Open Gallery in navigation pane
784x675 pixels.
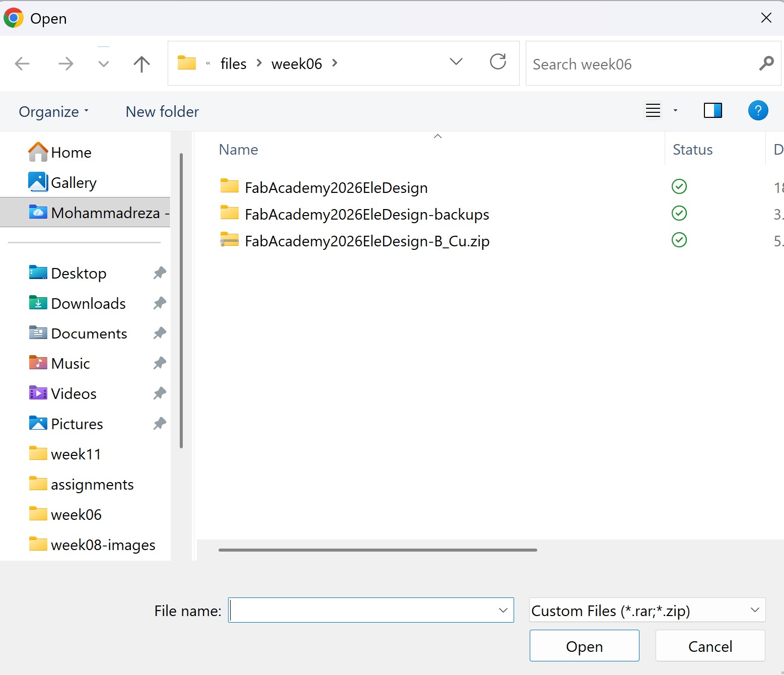[74, 183]
